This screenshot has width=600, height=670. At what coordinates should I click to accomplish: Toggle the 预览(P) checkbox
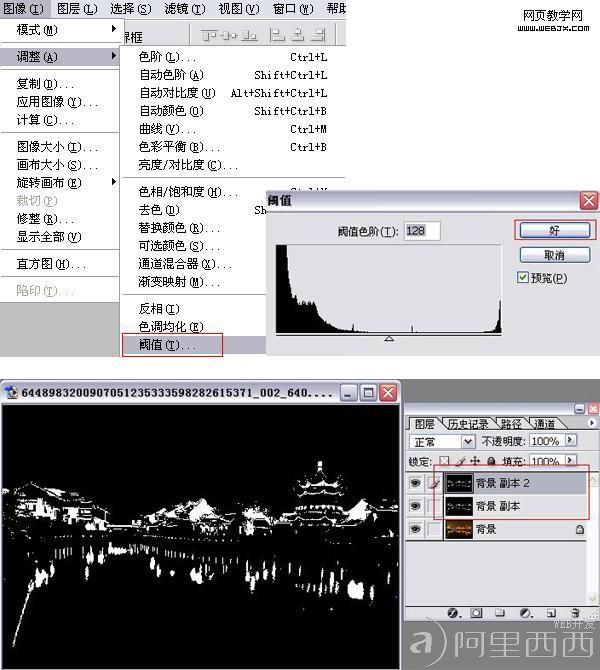coord(523,278)
